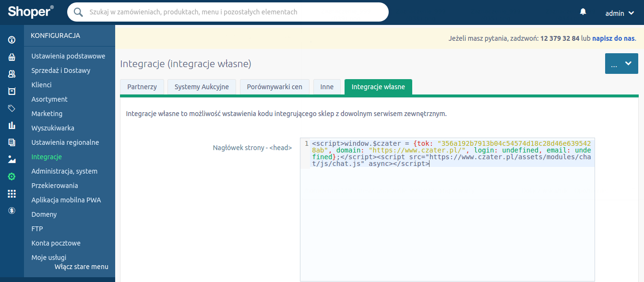Open Przekierowania menu item

click(x=55, y=186)
